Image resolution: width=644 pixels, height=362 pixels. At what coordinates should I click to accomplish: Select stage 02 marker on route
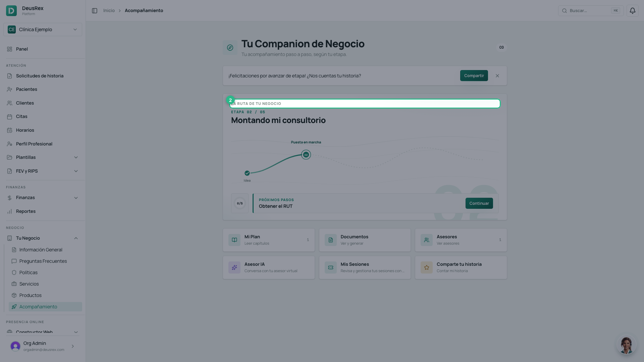tap(306, 155)
